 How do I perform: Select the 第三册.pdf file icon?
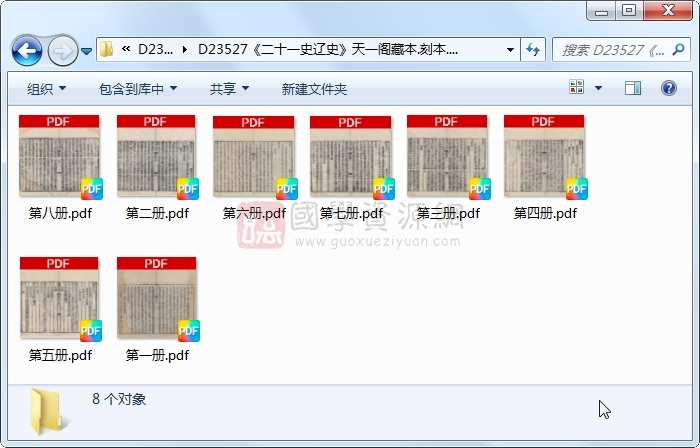click(447, 157)
